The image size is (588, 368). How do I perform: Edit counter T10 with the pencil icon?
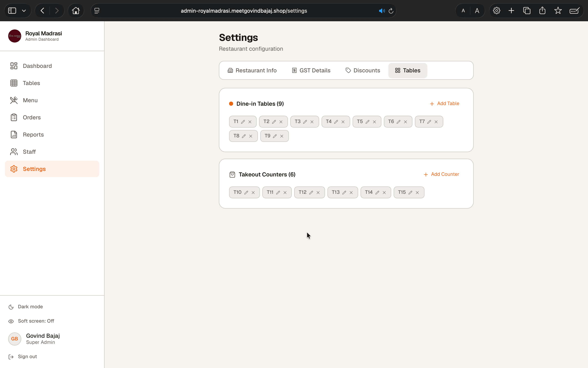(246, 193)
